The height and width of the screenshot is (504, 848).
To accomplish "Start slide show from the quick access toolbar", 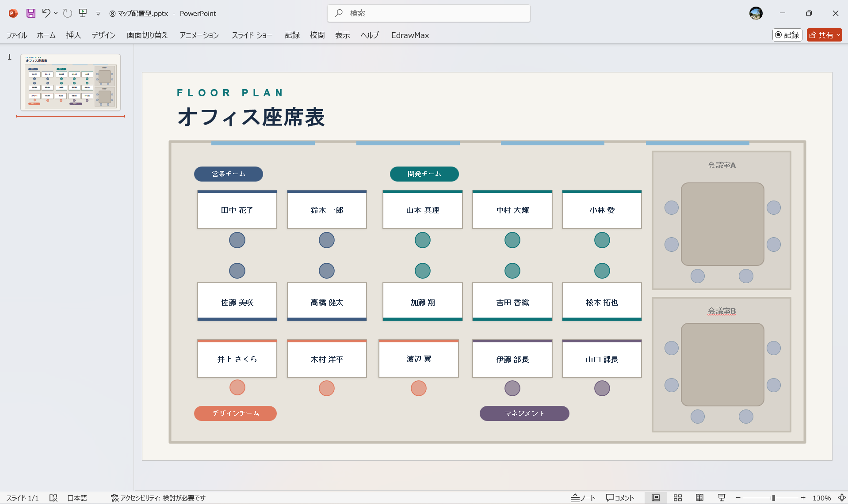I will point(83,13).
